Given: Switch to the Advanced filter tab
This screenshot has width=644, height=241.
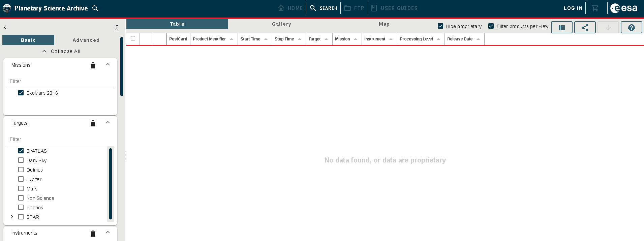Looking at the screenshot, I should pos(86,40).
